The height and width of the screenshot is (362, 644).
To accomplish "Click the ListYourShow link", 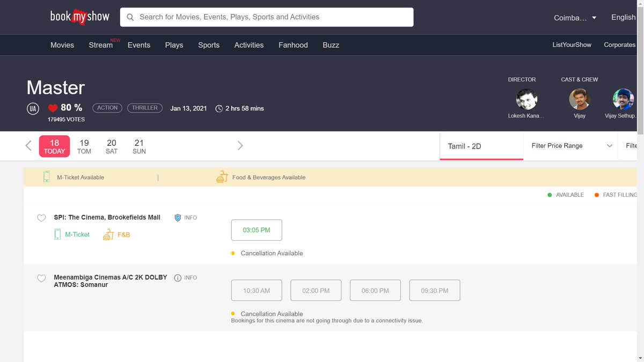I will tap(572, 45).
